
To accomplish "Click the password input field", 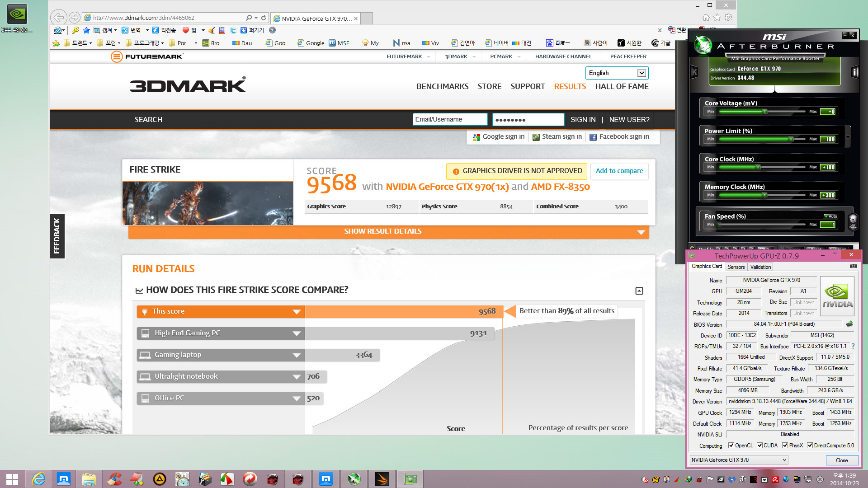I will [528, 119].
